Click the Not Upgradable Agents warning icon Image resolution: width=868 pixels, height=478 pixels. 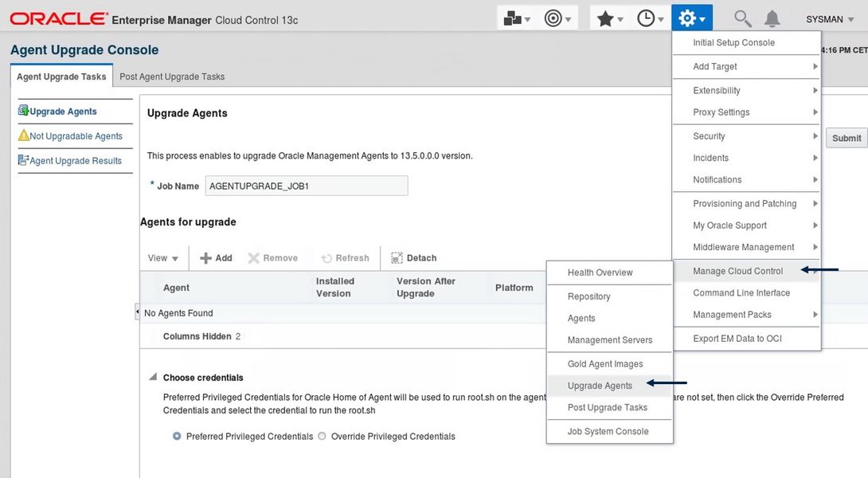pyautogui.click(x=23, y=135)
